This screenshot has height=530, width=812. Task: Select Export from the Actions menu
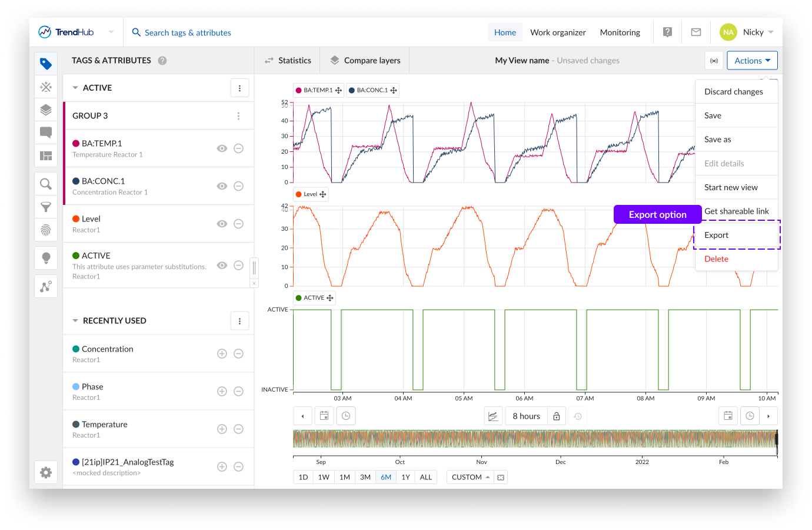[717, 235]
